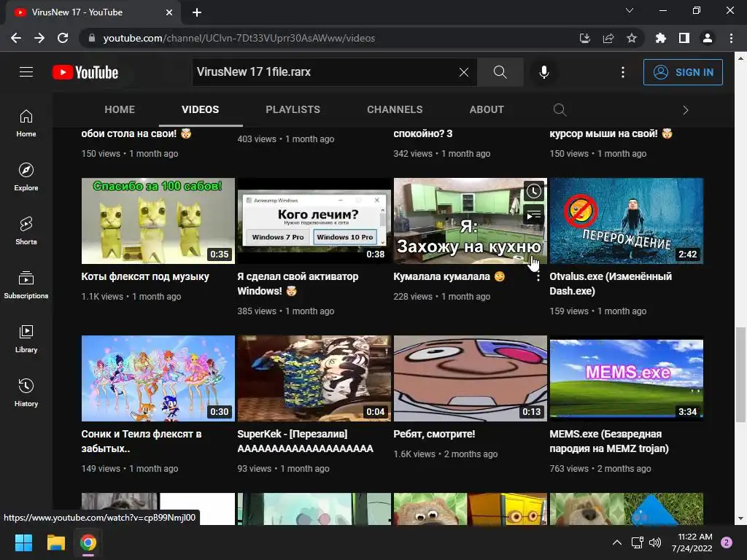
Task: Open a new browser tab
Action: (197, 12)
